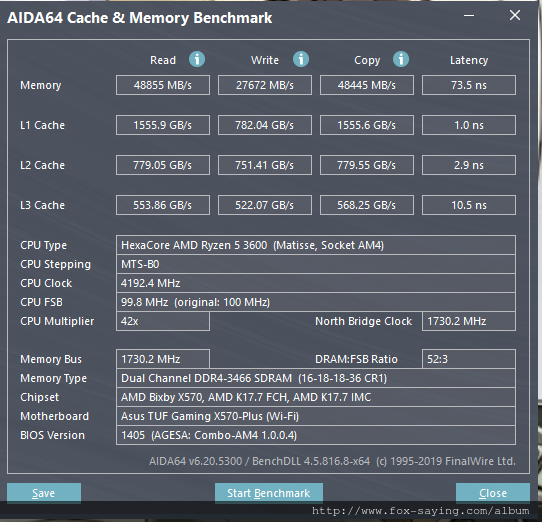Minimize the AIDA64 benchmark window
This screenshot has height=522, width=542.
[x=469, y=16]
